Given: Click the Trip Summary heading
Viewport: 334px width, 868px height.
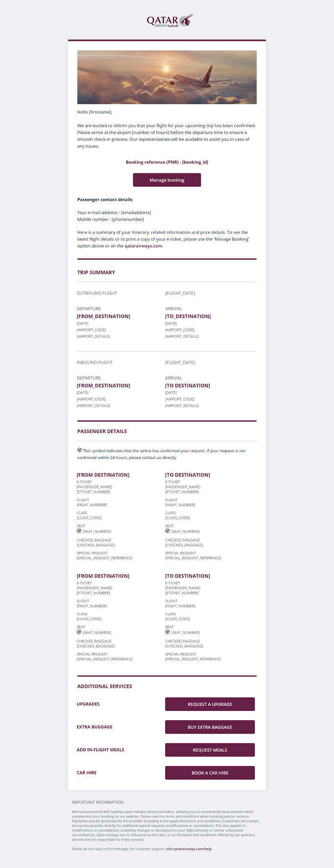Looking at the screenshot, I should click(96, 272).
